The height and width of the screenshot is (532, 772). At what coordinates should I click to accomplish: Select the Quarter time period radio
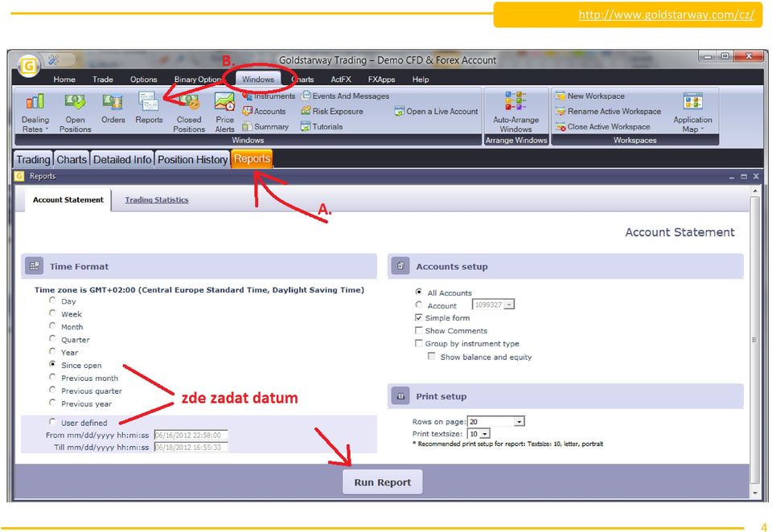click(x=52, y=338)
